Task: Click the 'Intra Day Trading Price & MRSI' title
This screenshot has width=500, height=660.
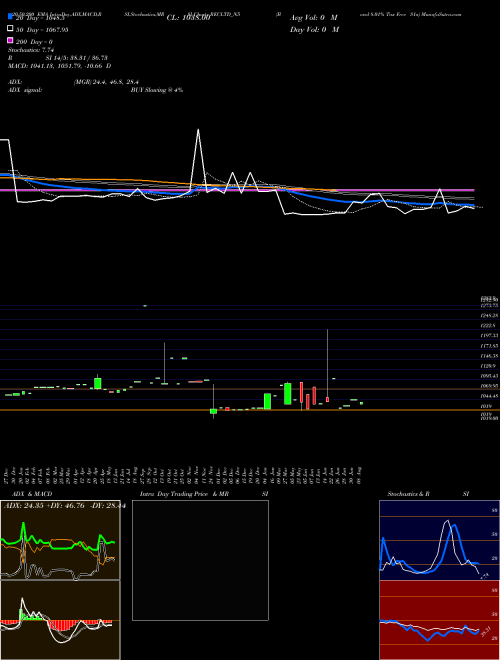Action: 204,494
